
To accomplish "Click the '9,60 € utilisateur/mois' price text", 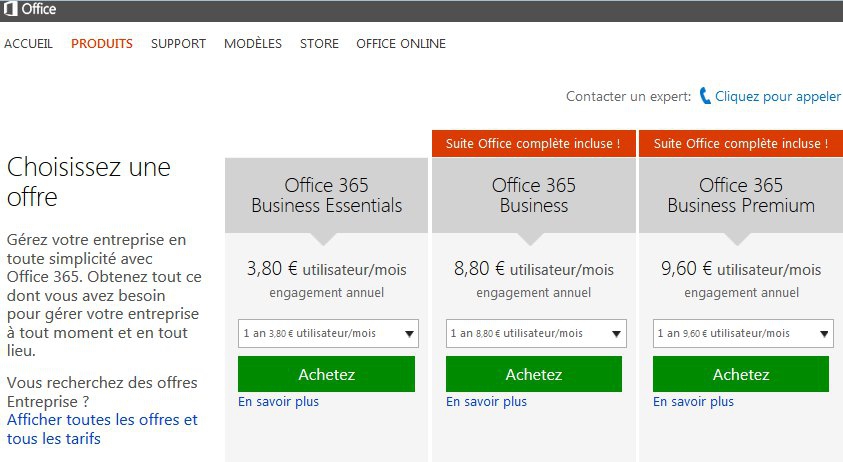I will tap(741, 268).
